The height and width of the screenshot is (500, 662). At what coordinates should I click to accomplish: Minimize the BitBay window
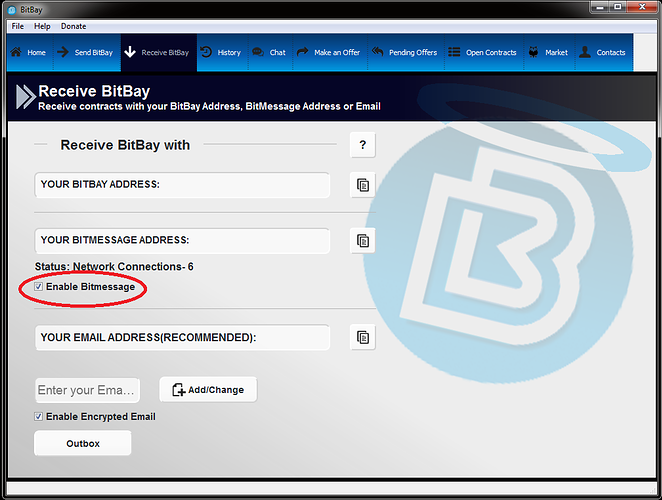pos(600,7)
